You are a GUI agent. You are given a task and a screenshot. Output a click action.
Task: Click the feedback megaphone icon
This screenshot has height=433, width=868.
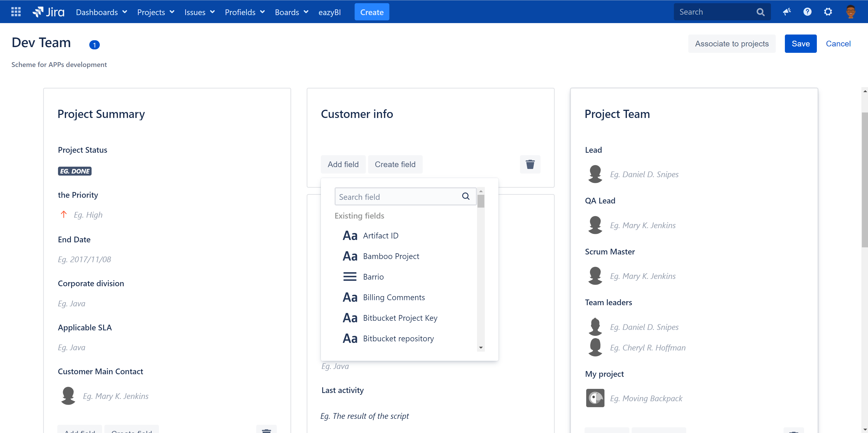pyautogui.click(x=787, y=11)
